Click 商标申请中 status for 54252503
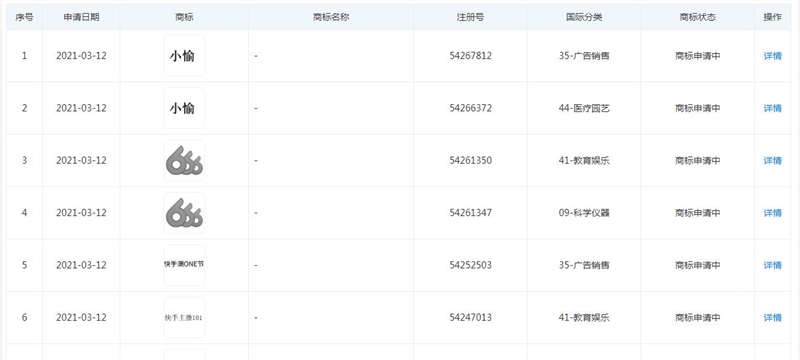Screen dimensions: 800x360 coord(697,265)
